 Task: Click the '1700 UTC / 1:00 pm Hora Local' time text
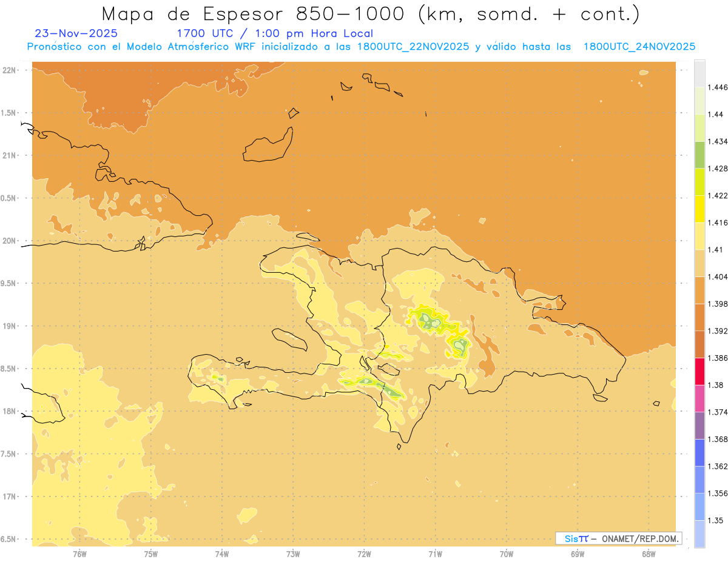pos(275,33)
